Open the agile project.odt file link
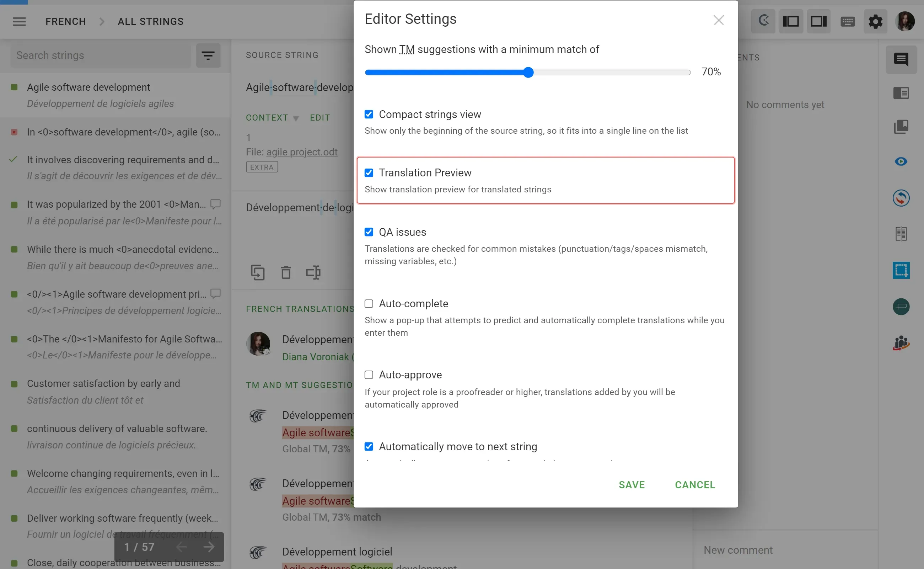The width and height of the screenshot is (924, 569). click(x=302, y=152)
